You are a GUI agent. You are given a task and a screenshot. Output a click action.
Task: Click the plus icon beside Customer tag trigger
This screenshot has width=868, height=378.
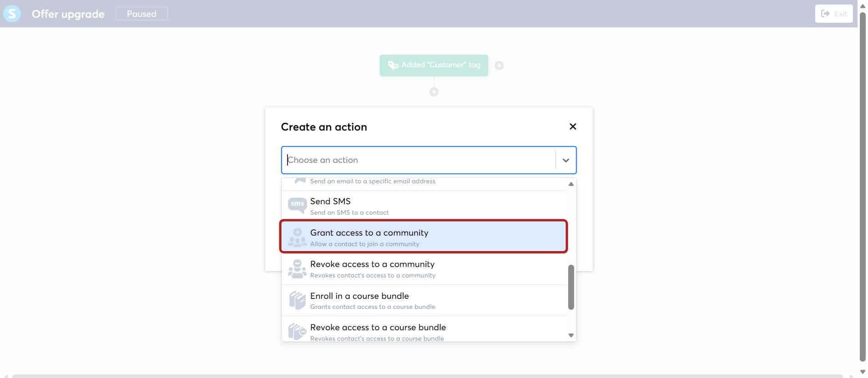coord(499,66)
